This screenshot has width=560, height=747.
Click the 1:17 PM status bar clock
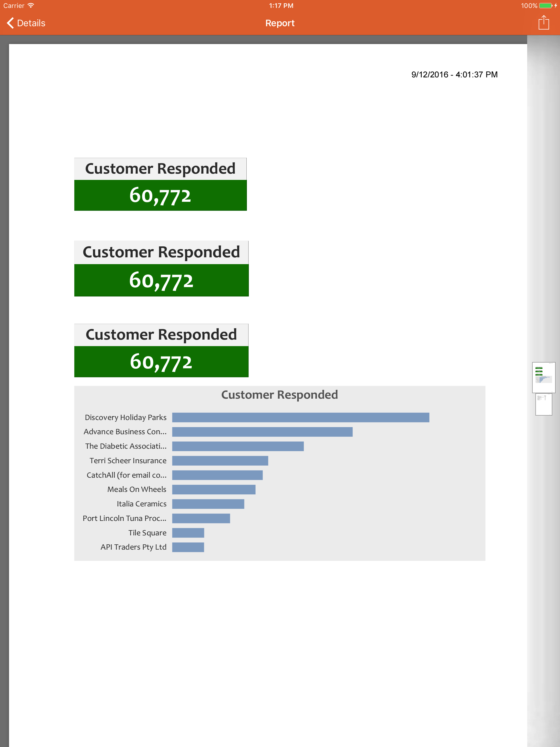point(281,5)
